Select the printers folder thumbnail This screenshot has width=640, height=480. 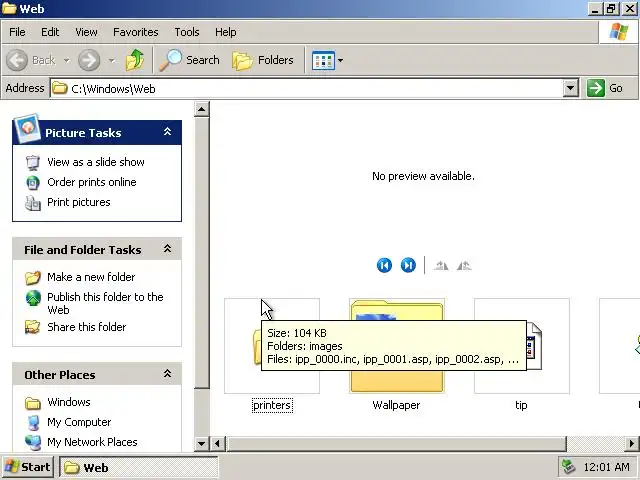272,346
